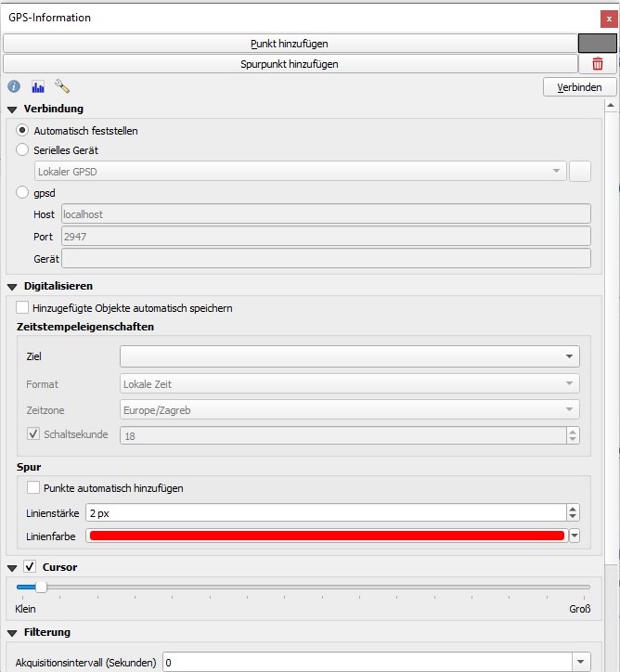
Task: Choose the gpsd connection radio button
Action: (23, 193)
